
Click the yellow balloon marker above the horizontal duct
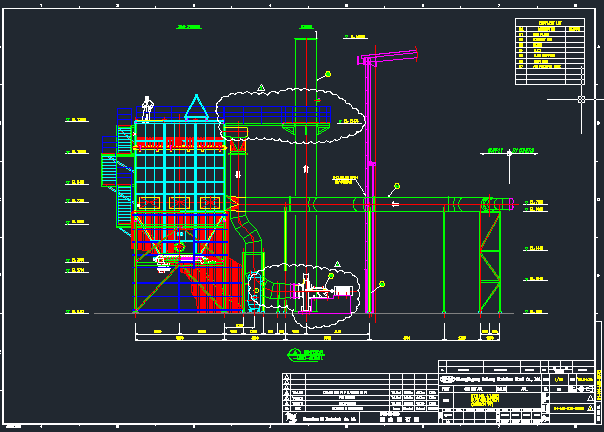pos(397,186)
